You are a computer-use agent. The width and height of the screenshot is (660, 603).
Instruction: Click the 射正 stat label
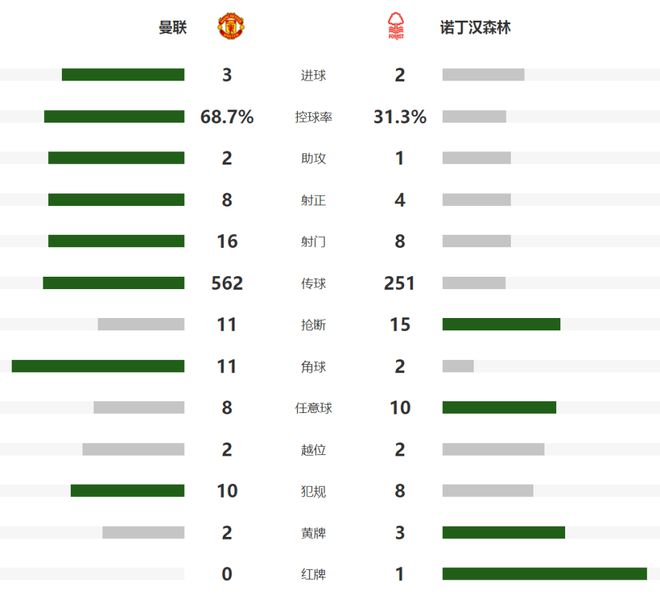(x=313, y=200)
